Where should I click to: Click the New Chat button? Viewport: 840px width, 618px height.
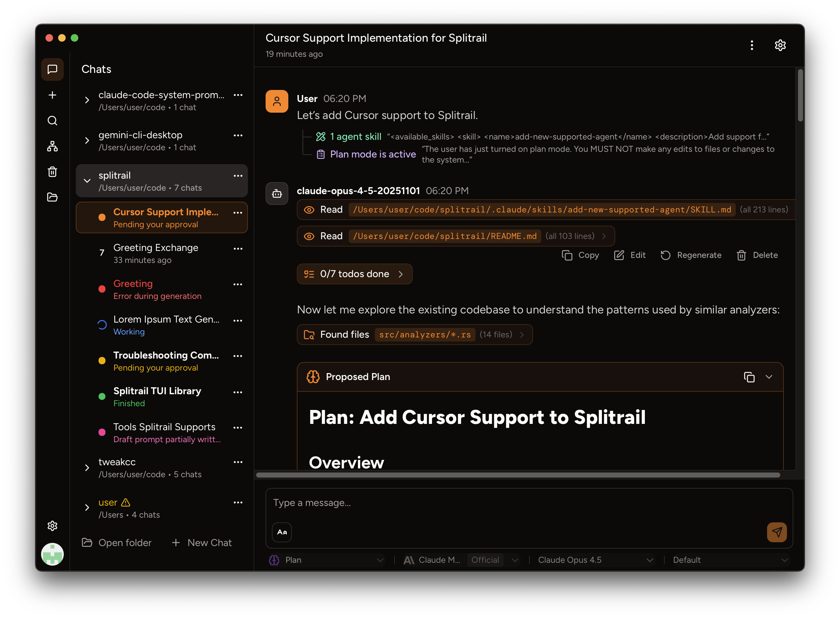[201, 543]
